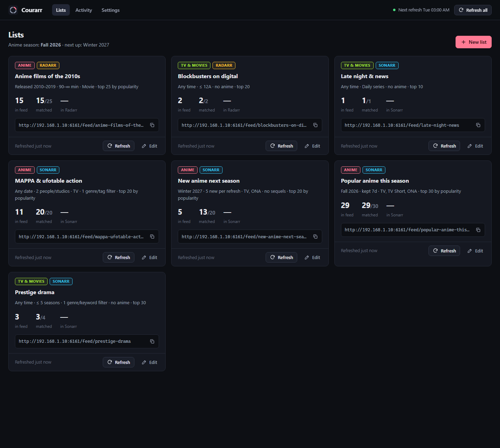
Task: Click the Late night & news title
Action: pyautogui.click(x=365, y=76)
